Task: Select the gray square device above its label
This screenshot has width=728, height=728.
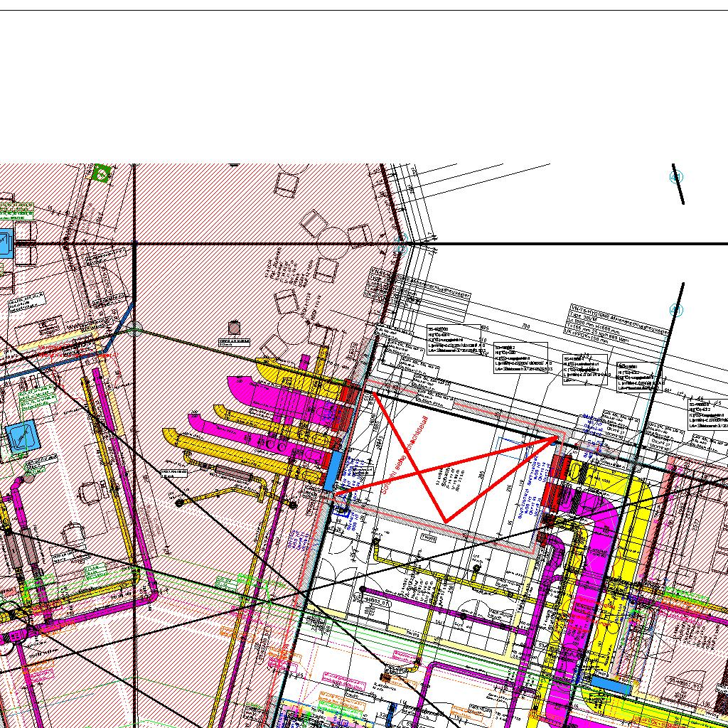Action: (235, 328)
